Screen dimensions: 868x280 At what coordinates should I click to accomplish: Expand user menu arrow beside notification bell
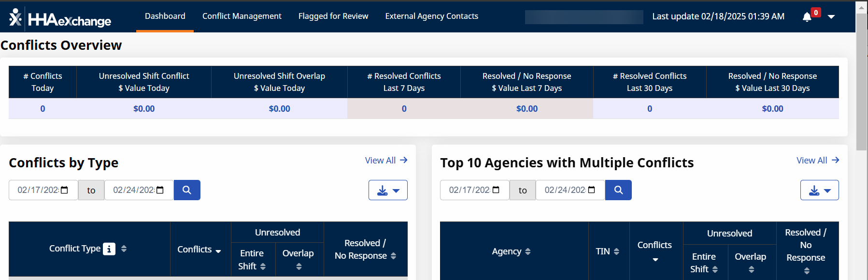pyautogui.click(x=831, y=17)
